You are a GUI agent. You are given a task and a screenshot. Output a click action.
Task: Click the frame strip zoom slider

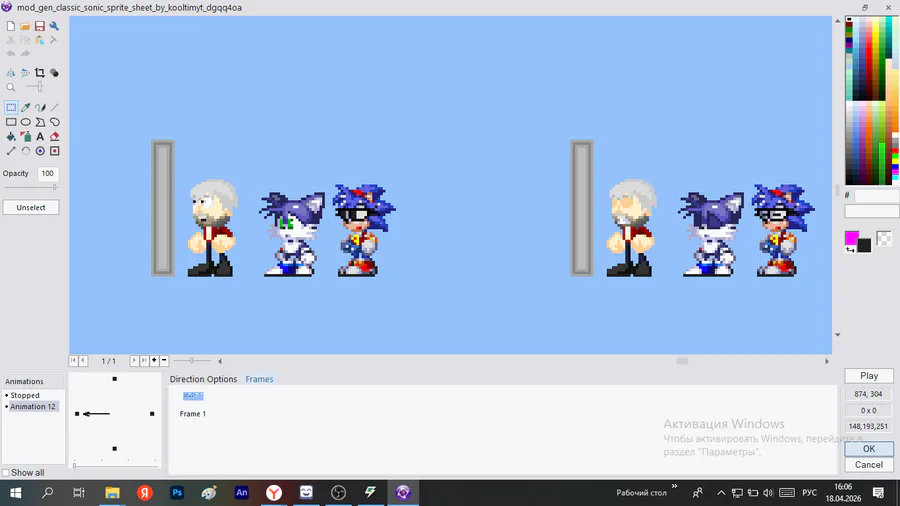coord(192,360)
